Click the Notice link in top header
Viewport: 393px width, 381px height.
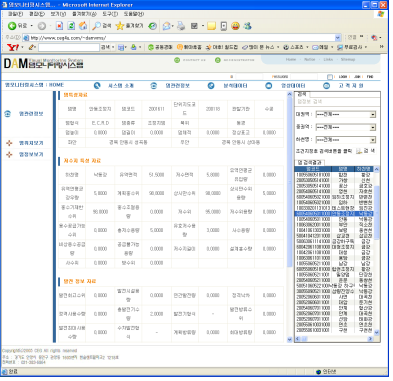(x=310, y=59)
